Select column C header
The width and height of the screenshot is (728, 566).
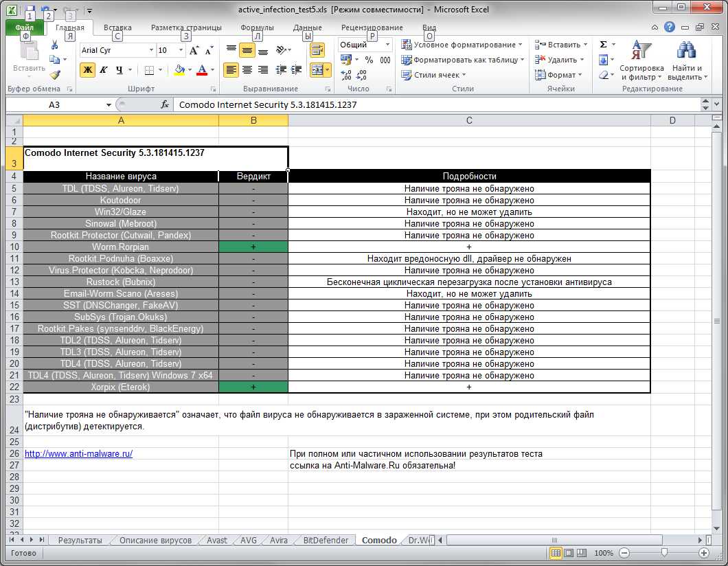[469, 120]
